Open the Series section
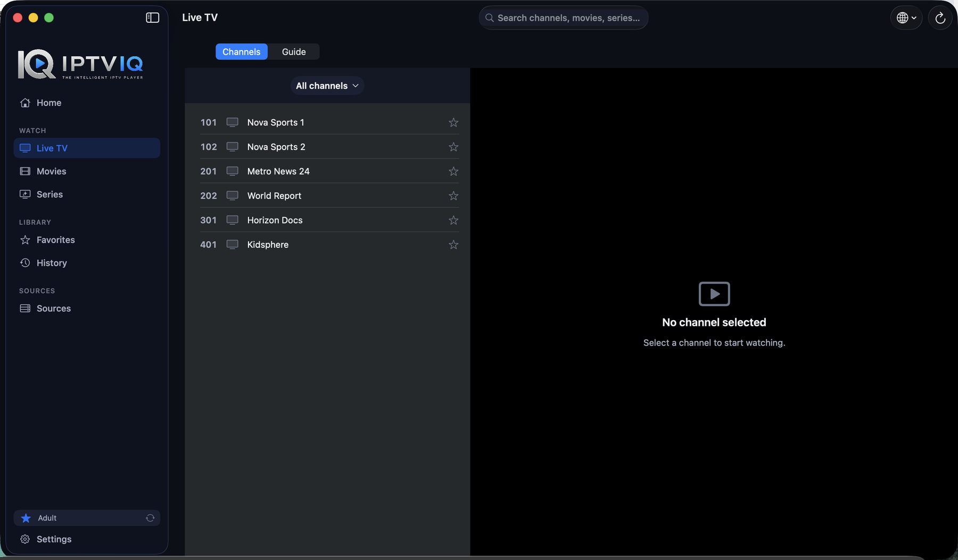Viewport: 958px width, 560px height. (x=87, y=194)
